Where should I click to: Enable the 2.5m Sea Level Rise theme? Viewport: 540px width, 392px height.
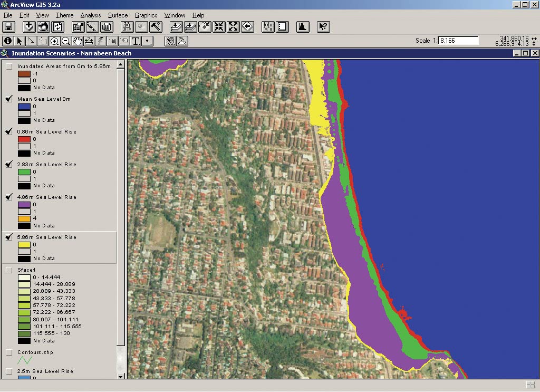tap(9, 371)
